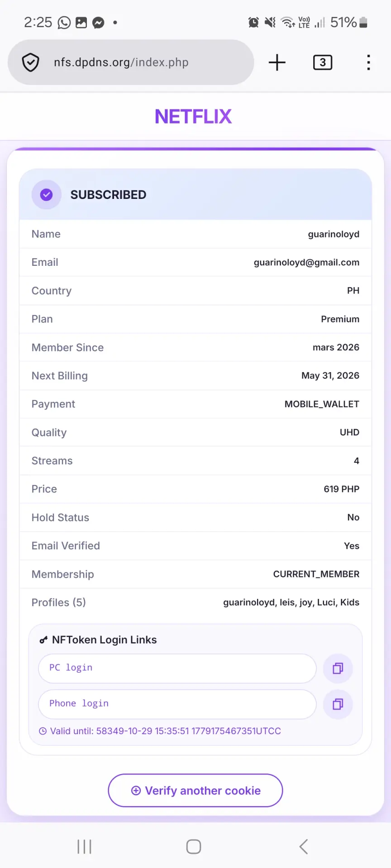
Task: Copy the PC login link
Action: [338, 668]
